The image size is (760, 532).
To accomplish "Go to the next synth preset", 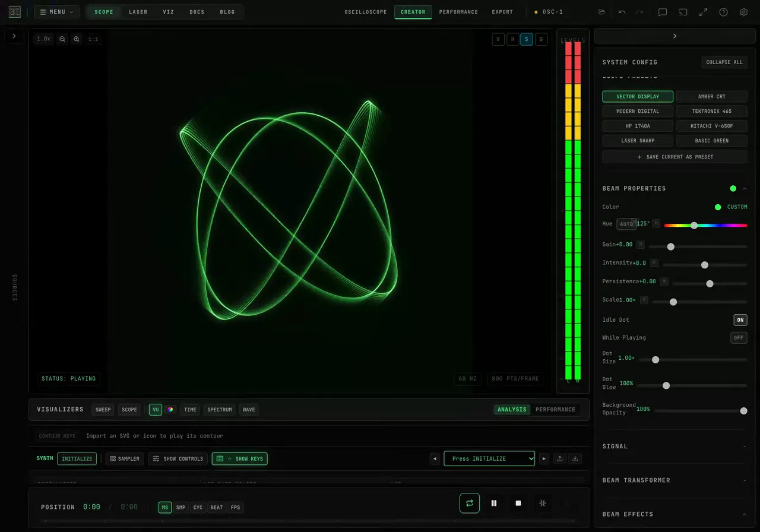I will 543,458.
